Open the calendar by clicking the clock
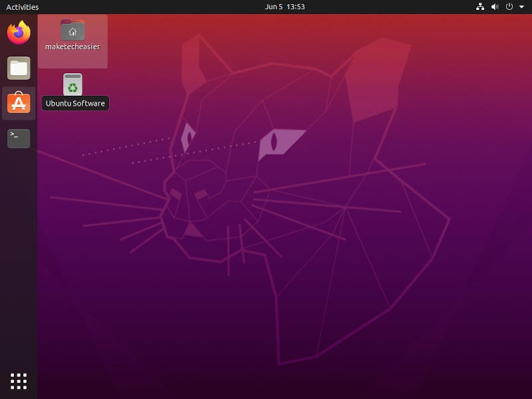The image size is (532, 399). 284,7
